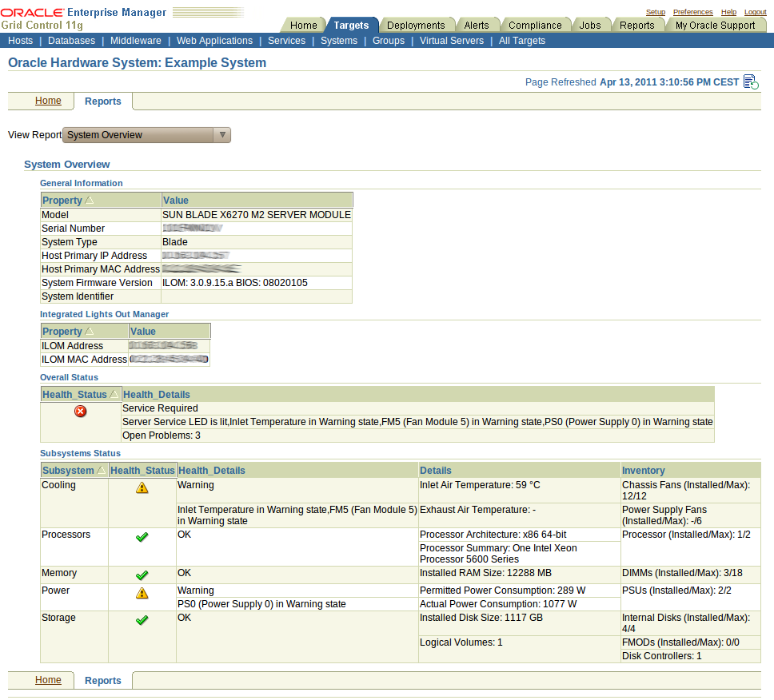Open the Targets main tab

pos(351,25)
